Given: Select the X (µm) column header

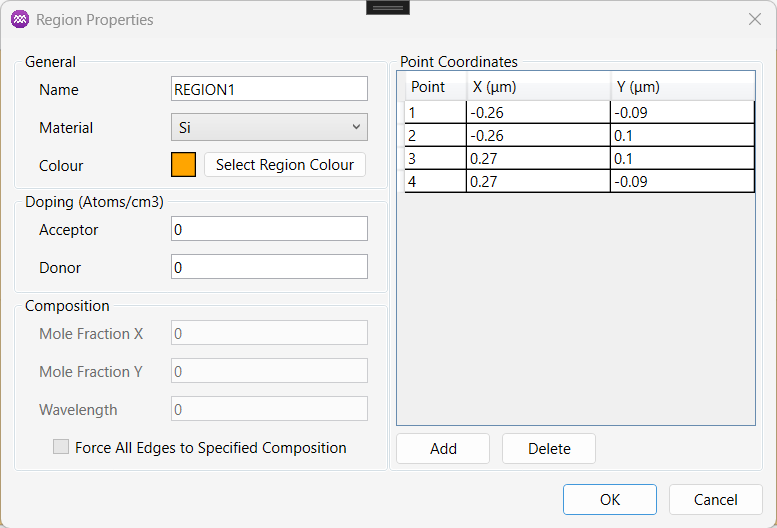Looking at the screenshot, I should pos(539,87).
